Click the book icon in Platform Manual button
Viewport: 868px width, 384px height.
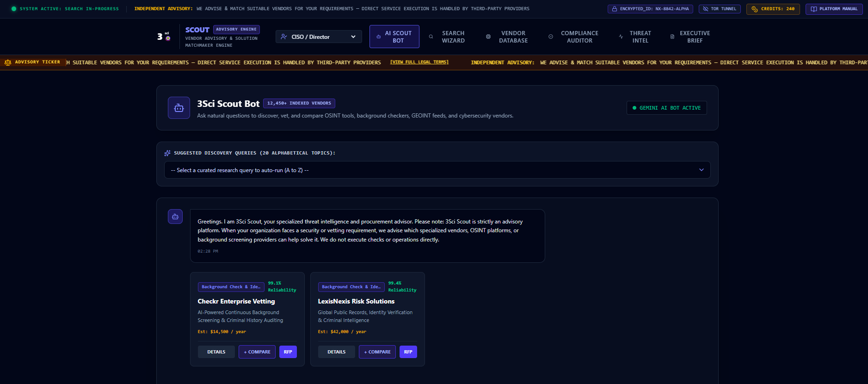click(x=814, y=9)
